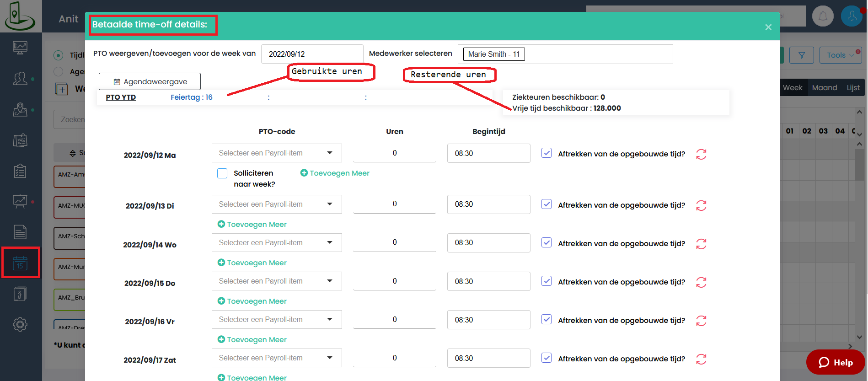Open the document icon in the sidebar
Viewport: 868px width, 381px height.
(20, 232)
